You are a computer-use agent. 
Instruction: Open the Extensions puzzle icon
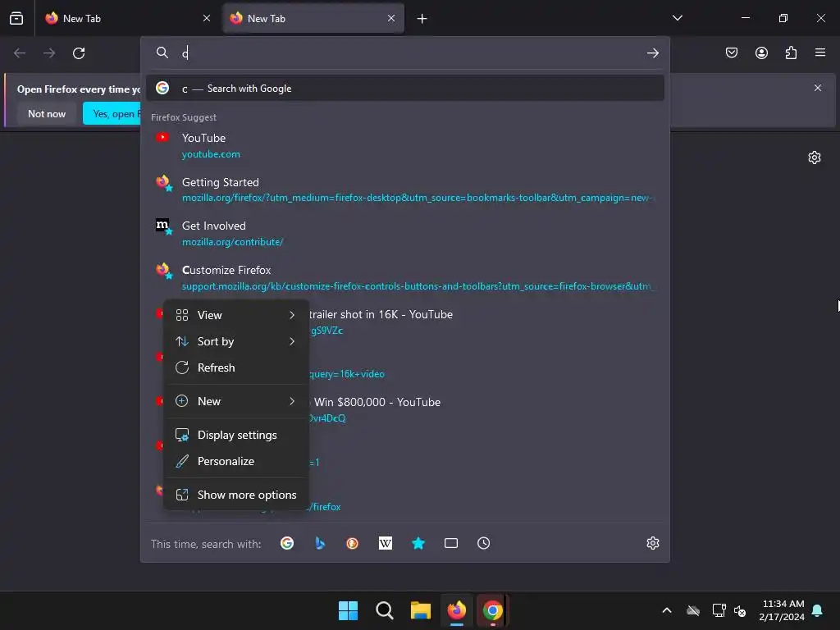click(x=791, y=52)
